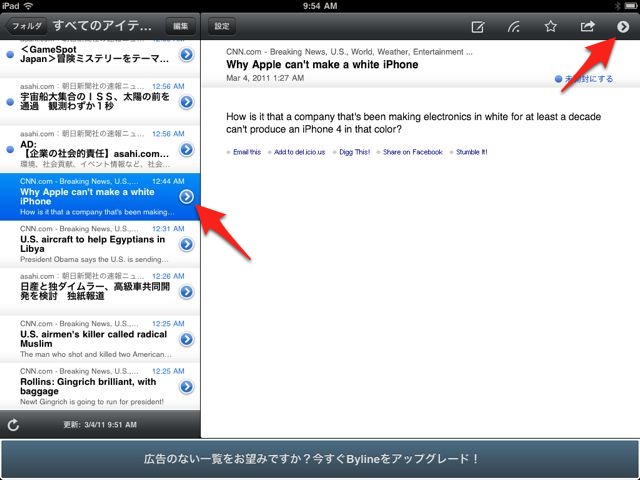Tap the 更新: 3/4/11 9:51 AM status text
The width and height of the screenshot is (640, 480).
(100, 425)
